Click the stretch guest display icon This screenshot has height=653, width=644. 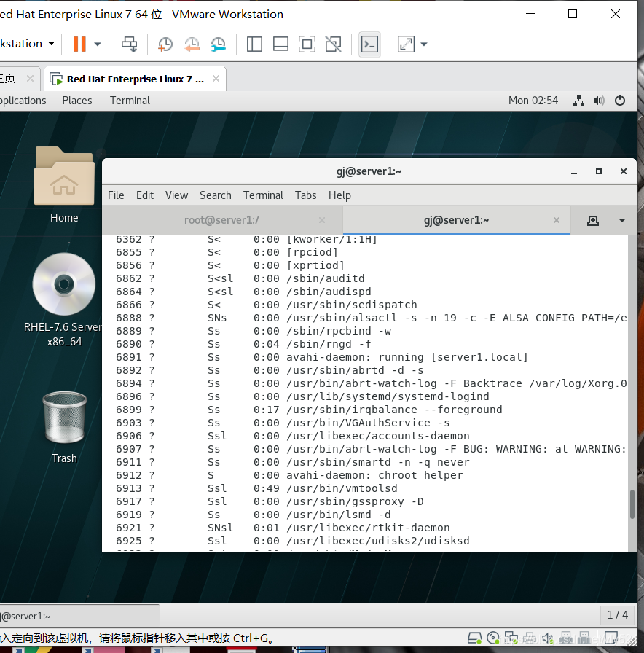tap(406, 44)
